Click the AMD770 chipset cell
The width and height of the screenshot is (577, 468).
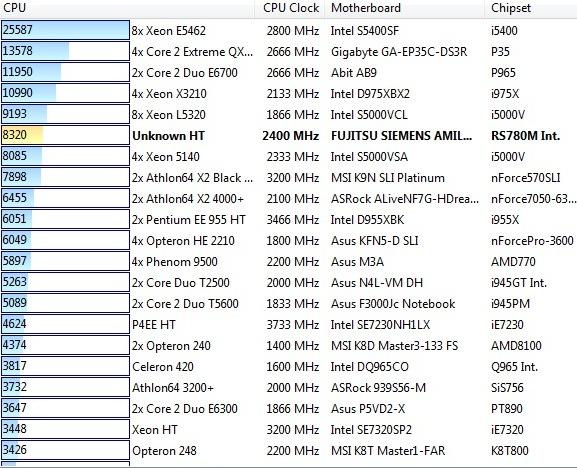(513, 262)
